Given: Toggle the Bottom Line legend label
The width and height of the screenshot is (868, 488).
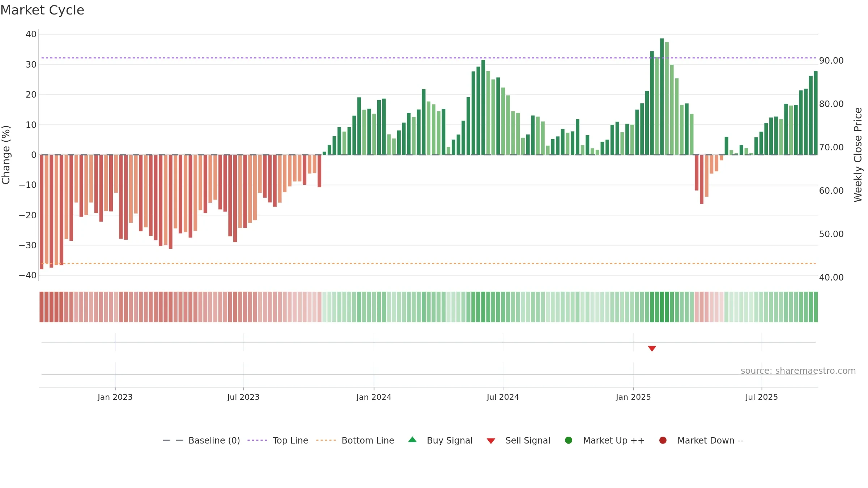Looking at the screenshot, I should (x=368, y=440).
